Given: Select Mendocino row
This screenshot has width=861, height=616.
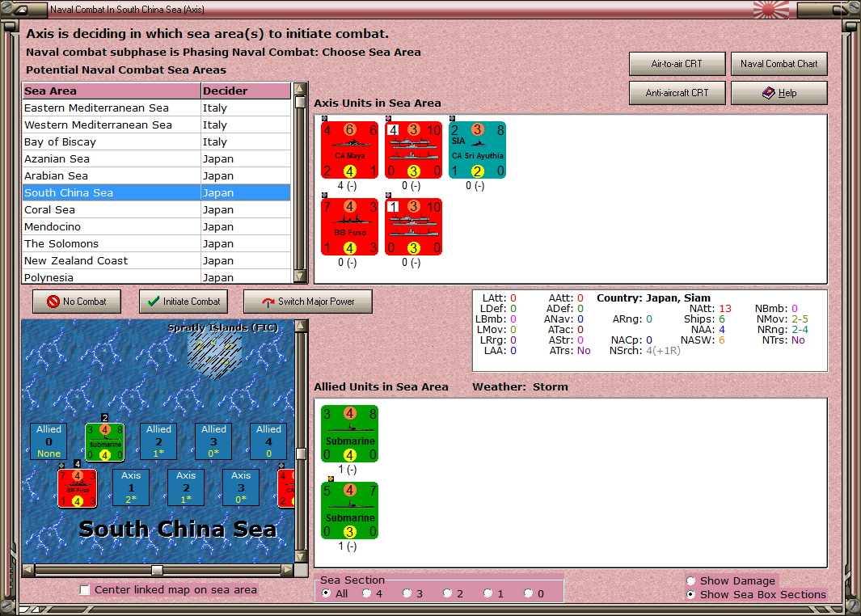Looking at the screenshot, I should tap(157, 226).
